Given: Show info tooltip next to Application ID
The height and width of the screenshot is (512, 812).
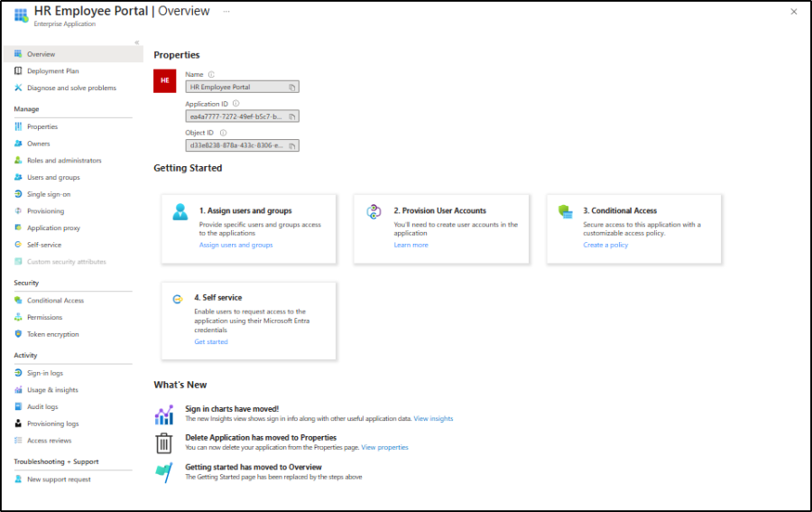Looking at the screenshot, I should pos(235,104).
